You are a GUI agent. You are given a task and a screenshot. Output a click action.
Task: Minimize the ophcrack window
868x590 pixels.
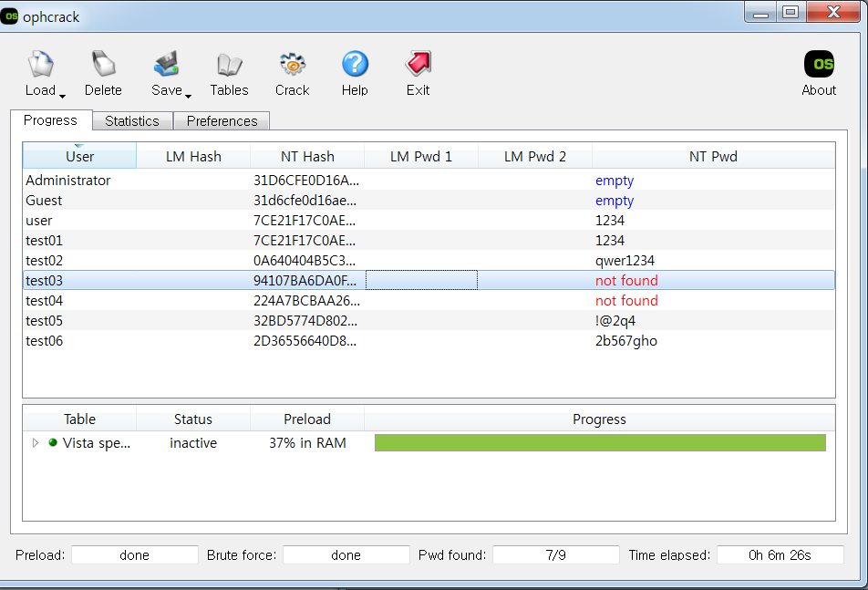click(760, 12)
